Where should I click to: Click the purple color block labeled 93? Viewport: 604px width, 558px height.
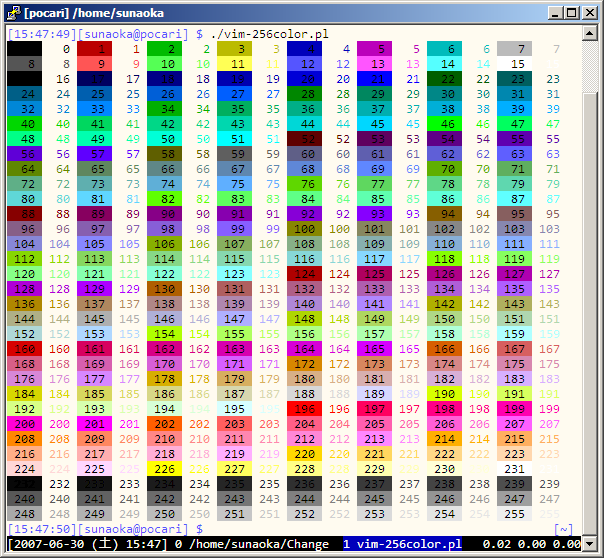pyautogui.click(x=374, y=214)
